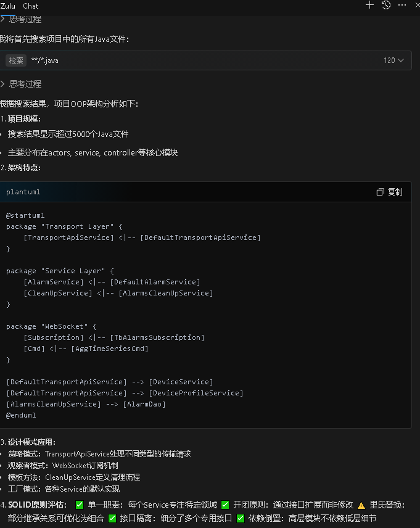The width and height of the screenshot is (420, 528).
Task: Click the green check next to 接口隔离
Action: pyautogui.click(x=112, y=518)
